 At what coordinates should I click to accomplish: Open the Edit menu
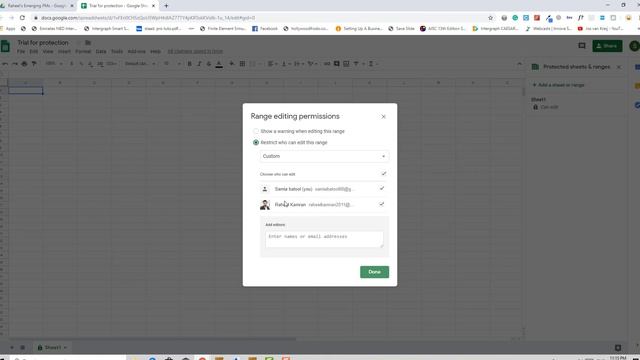(33, 51)
